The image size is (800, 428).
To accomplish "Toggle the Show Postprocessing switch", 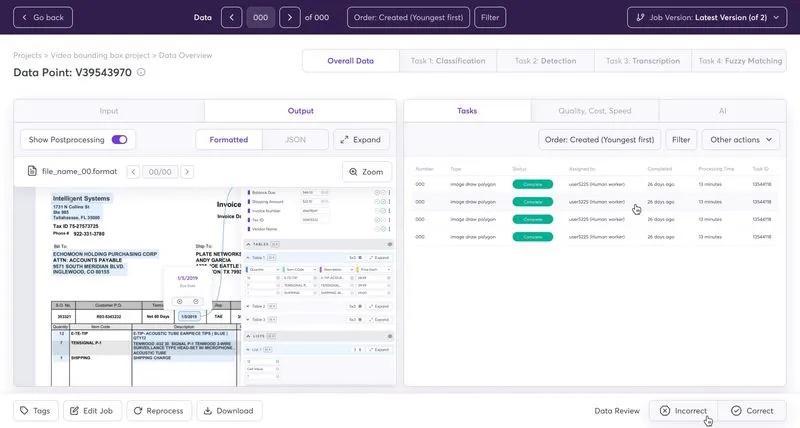I will click(x=119, y=140).
